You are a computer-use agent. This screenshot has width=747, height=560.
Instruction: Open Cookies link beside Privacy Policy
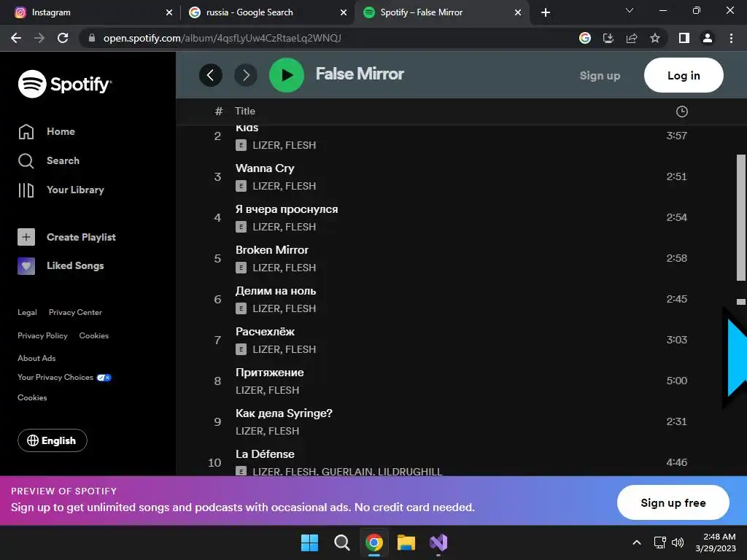pyautogui.click(x=94, y=335)
